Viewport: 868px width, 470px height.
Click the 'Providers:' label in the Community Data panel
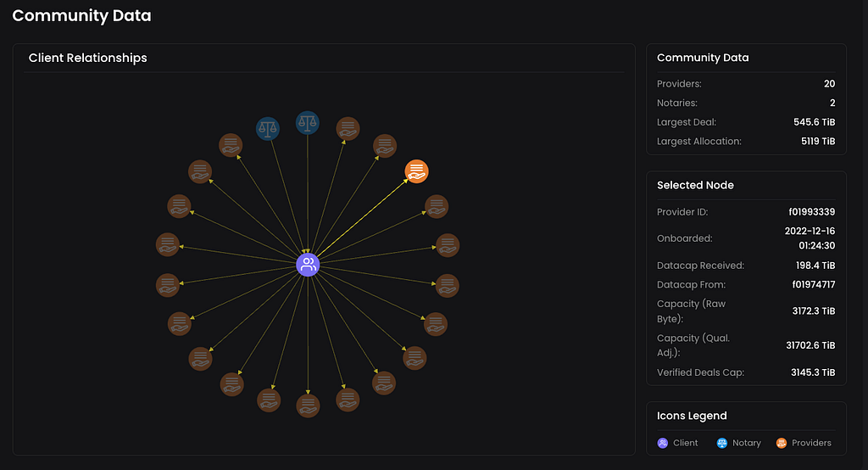(679, 84)
